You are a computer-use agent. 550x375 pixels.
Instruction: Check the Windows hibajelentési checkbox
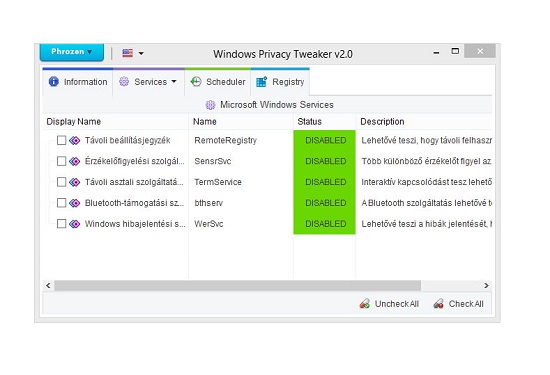coord(61,224)
